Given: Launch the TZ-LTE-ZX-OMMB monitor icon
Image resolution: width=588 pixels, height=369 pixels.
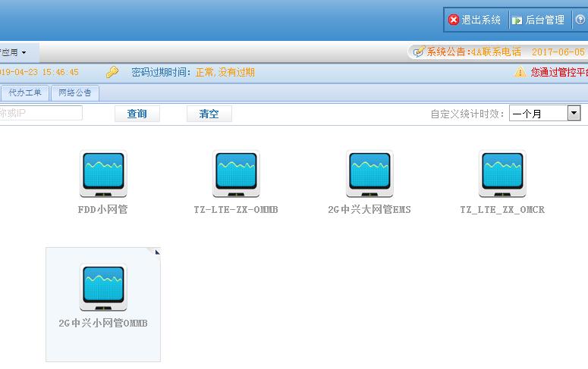Looking at the screenshot, I should [x=236, y=174].
